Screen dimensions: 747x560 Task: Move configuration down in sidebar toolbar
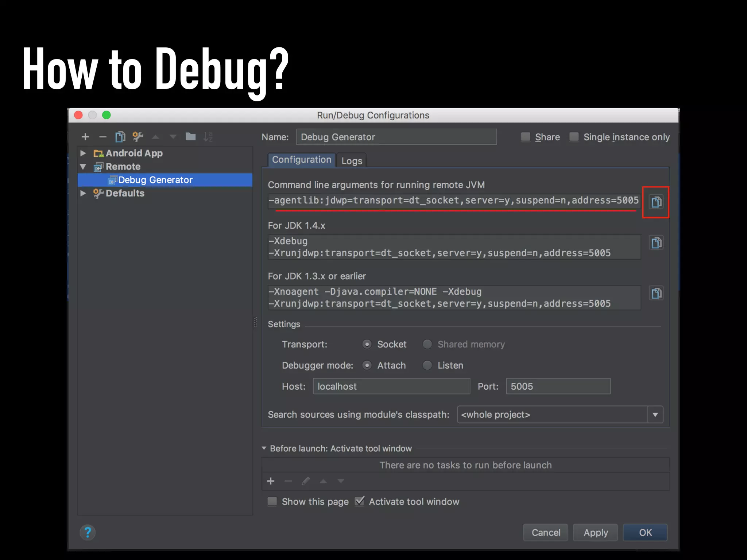173,137
